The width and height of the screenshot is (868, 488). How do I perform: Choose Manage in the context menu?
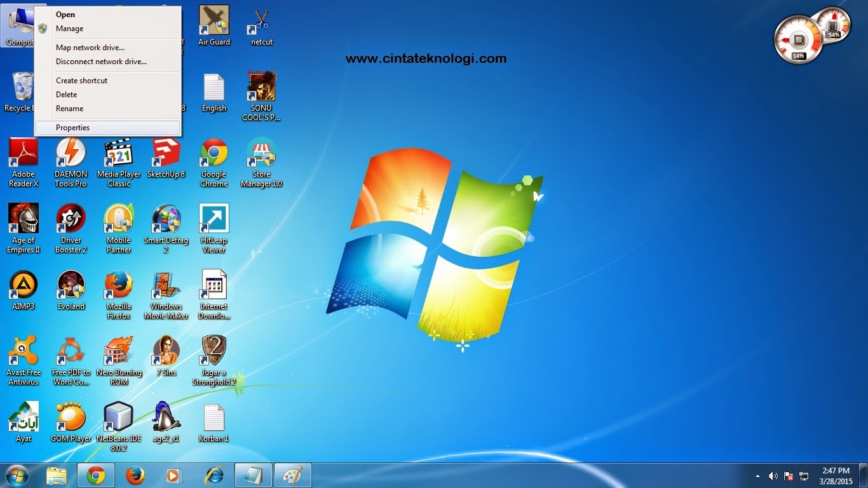click(108, 29)
